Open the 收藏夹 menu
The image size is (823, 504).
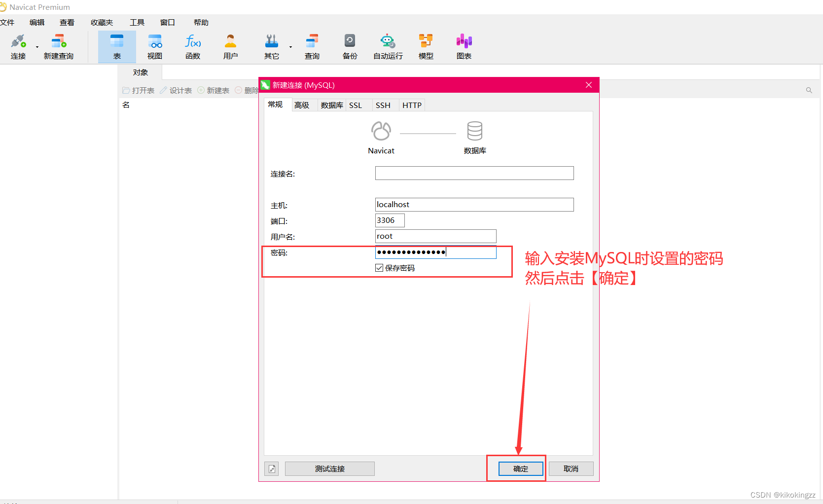[102, 22]
